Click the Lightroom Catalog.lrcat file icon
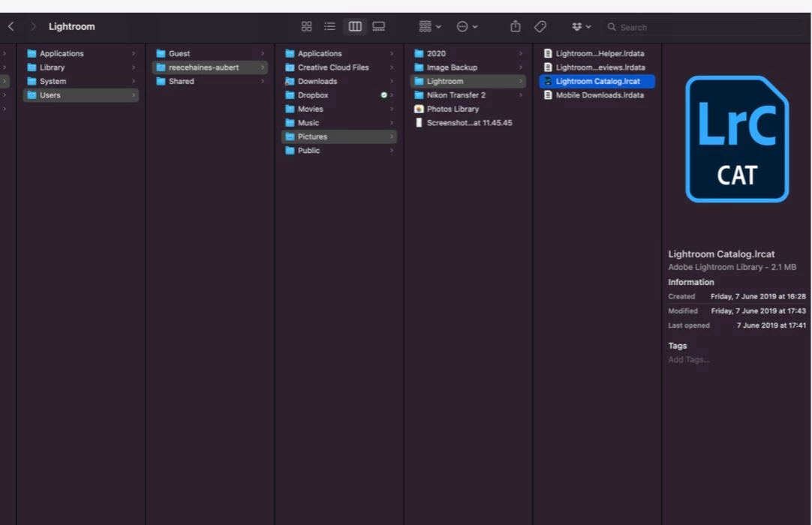The image size is (812, 525). [548, 81]
